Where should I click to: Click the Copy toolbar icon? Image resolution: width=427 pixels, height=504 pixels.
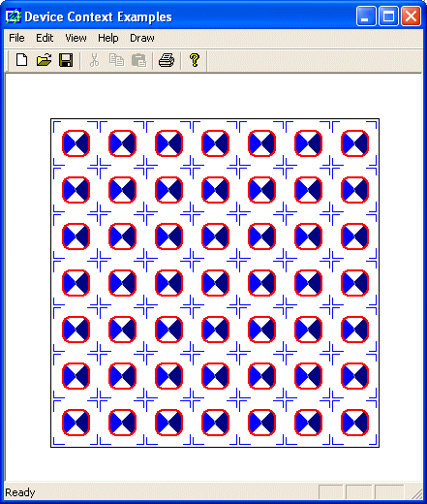tap(116, 60)
